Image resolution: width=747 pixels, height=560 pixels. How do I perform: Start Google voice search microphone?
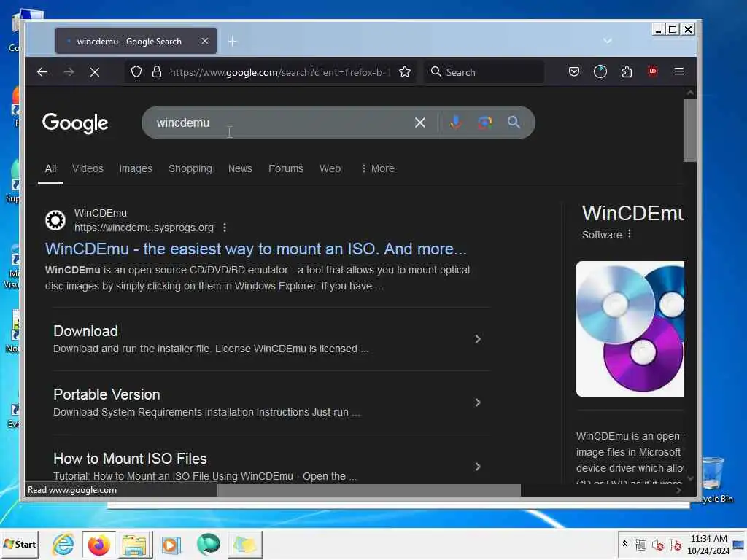(x=456, y=122)
